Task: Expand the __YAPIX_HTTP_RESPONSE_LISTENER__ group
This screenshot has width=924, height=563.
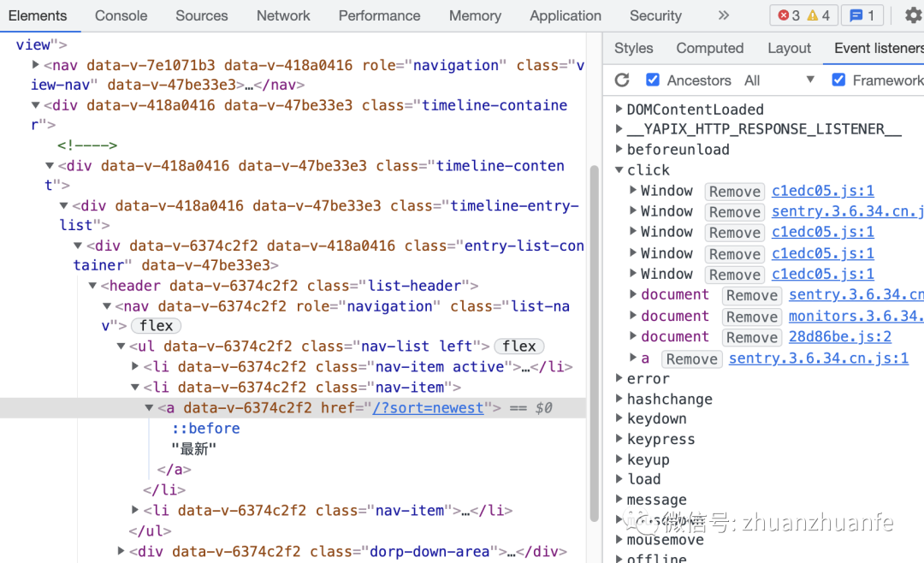Action: [619, 128]
